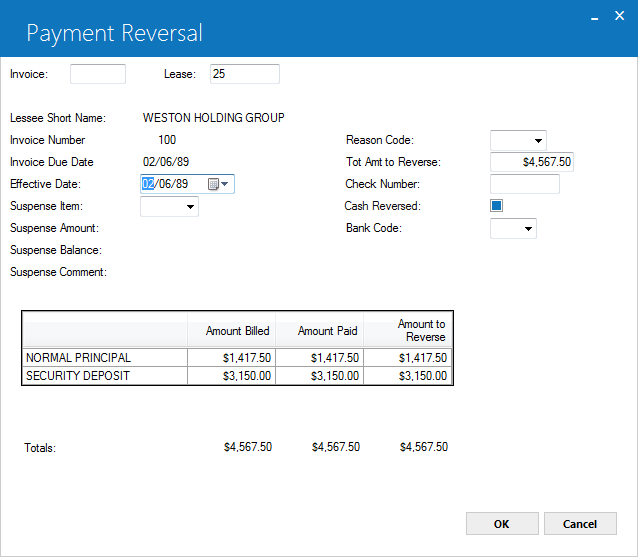
Task: Click NORMAL PRINCIPAL Amount to Reverse cell
Action: tap(408, 358)
